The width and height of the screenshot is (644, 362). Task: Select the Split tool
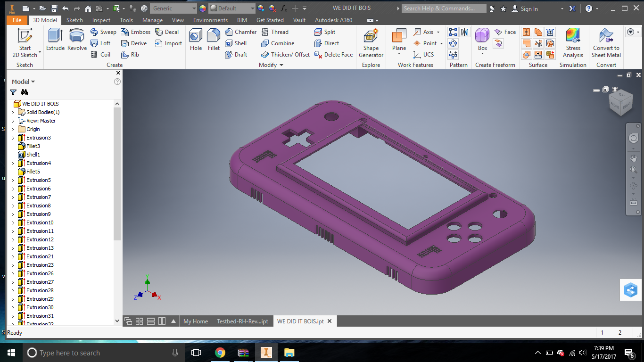coord(325,32)
